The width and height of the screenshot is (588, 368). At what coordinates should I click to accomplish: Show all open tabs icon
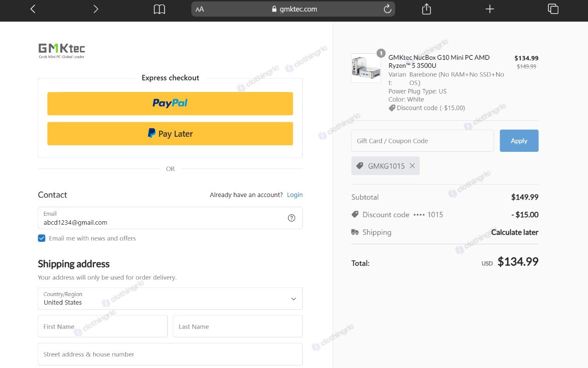553,9
